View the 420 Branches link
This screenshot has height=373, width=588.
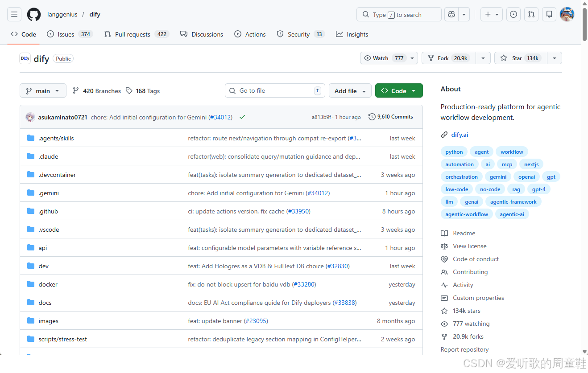[x=97, y=90]
